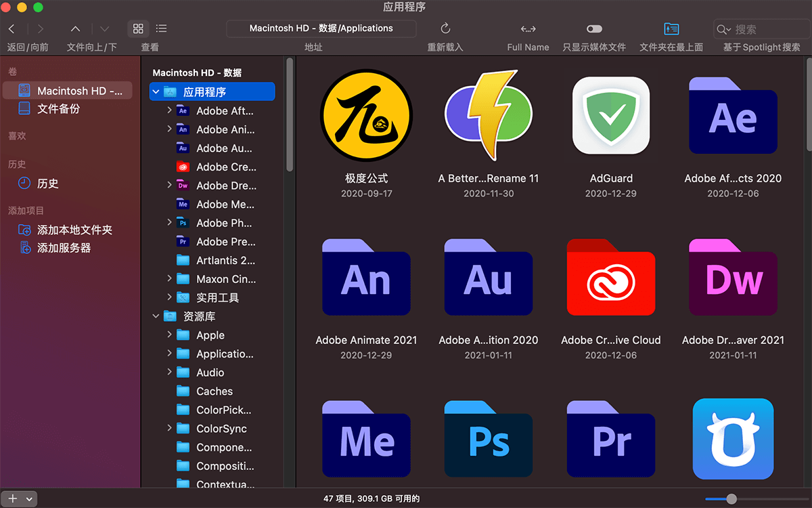Switch to list view icon
The height and width of the screenshot is (508, 812).
pyautogui.click(x=161, y=28)
